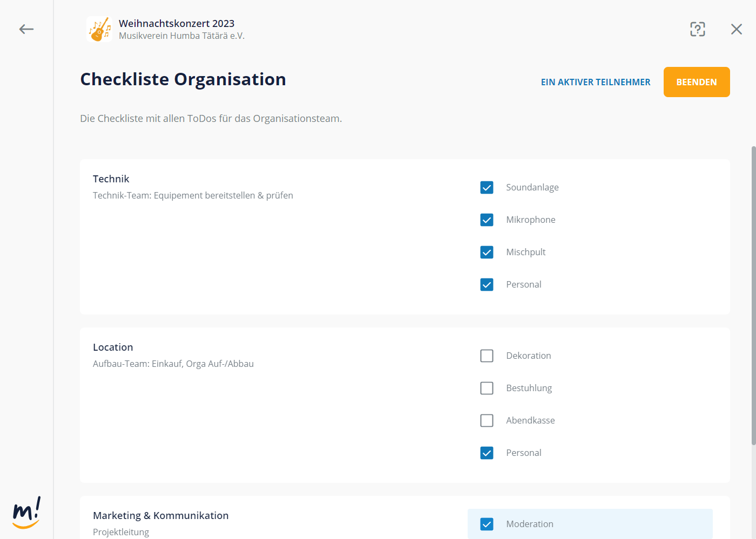Click the checklist description sentence

(x=211, y=118)
